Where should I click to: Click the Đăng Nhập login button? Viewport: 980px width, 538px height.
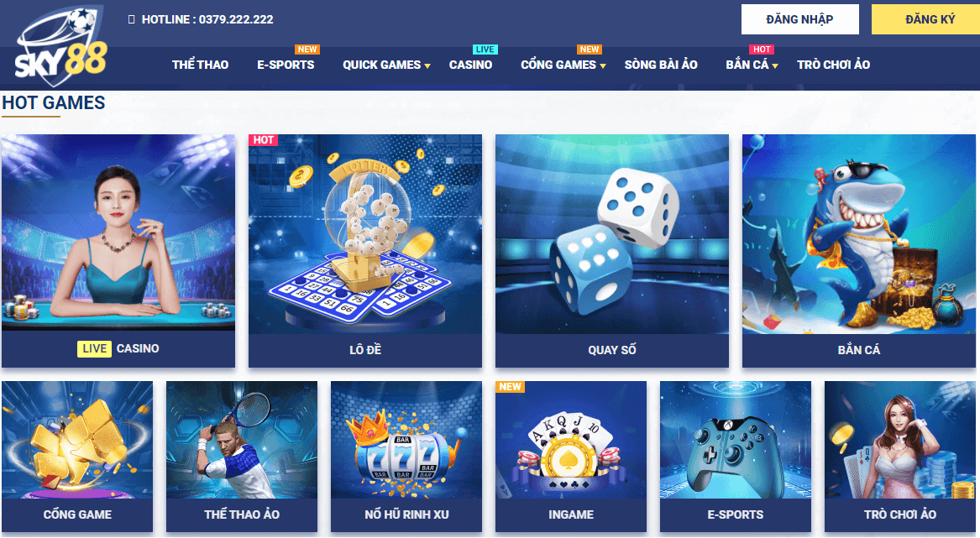pyautogui.click(x=800, y=19)
